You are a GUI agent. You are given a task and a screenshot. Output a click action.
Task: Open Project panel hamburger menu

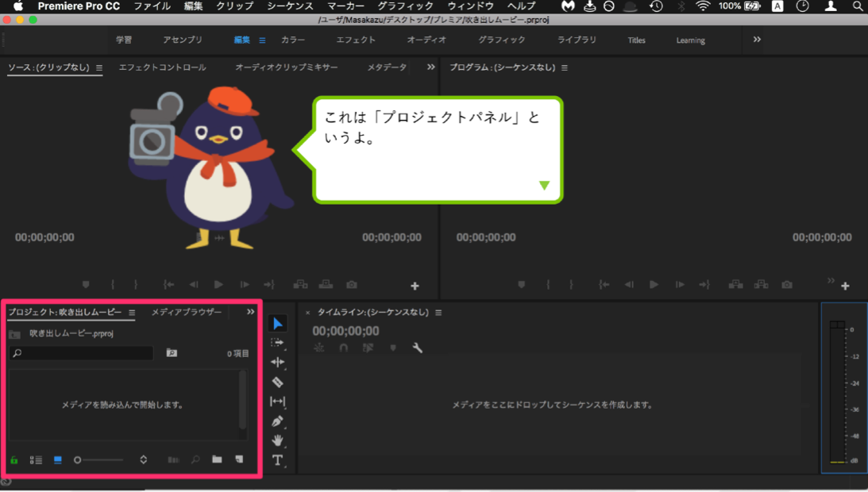click(132, 313)
